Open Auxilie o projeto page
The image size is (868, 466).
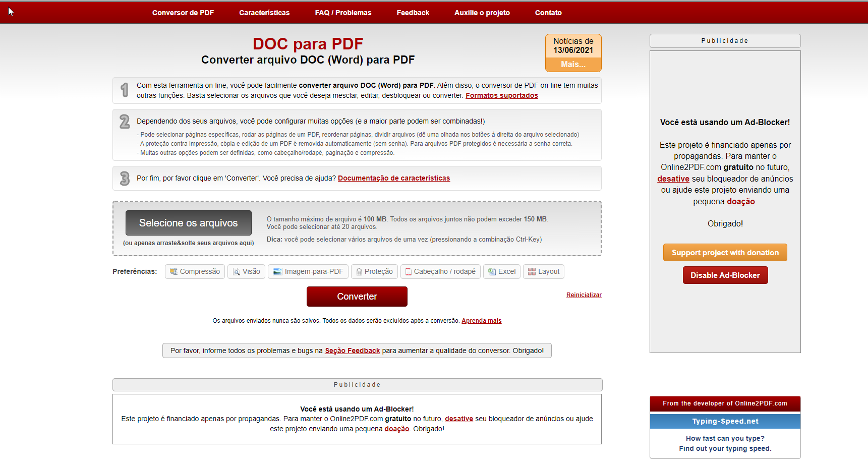482,13
